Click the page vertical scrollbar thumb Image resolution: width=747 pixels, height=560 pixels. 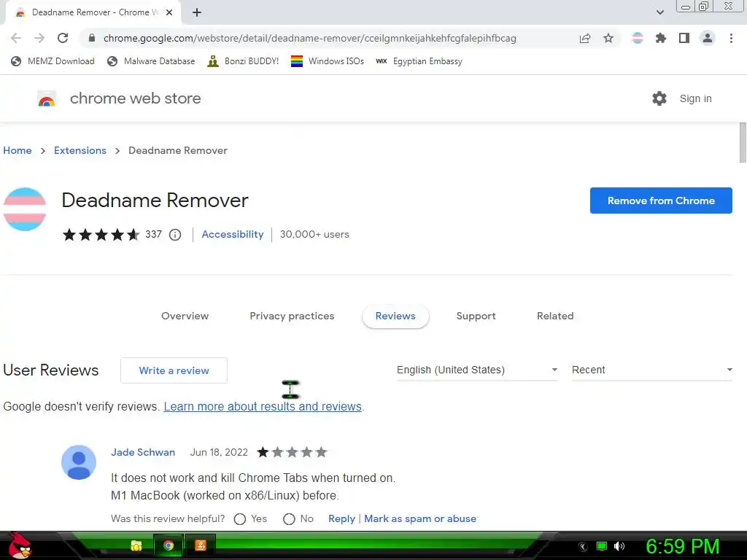[743, 143]
